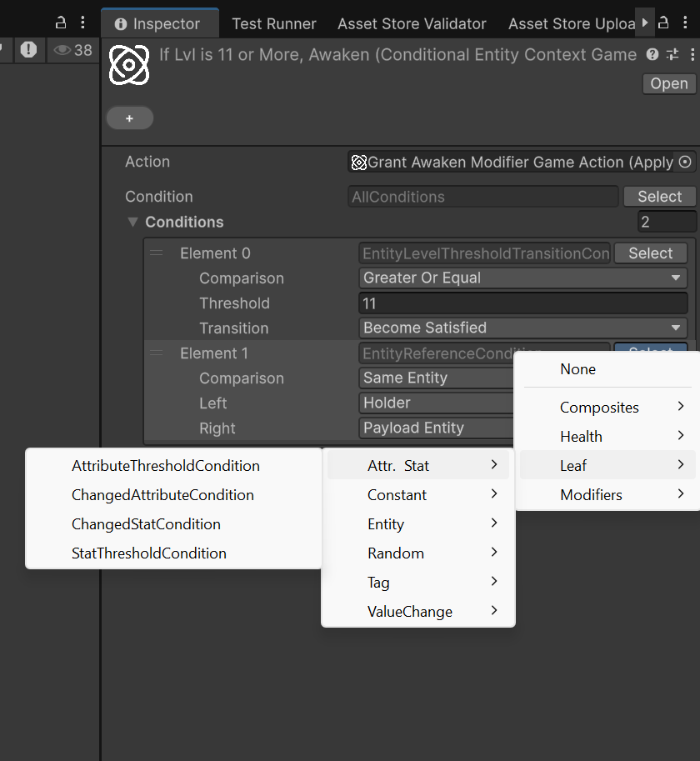
Task: Choose AttributeThresholdCondition from the submenu
Action: [173, 465]
